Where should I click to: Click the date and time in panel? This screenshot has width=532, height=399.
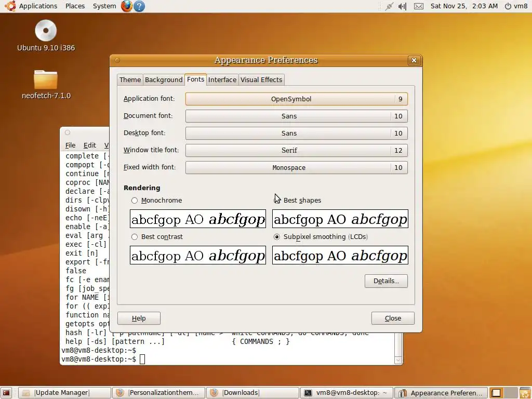464,6
